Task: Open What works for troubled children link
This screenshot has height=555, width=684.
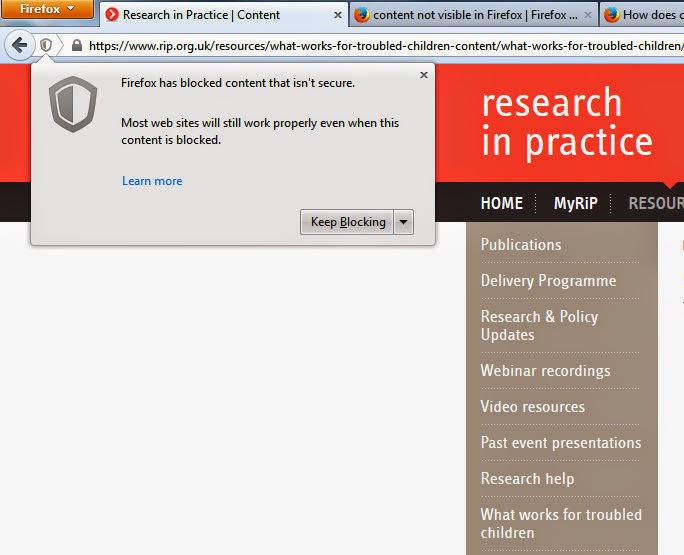Action: pyautogui.click(x=561, y=524)
